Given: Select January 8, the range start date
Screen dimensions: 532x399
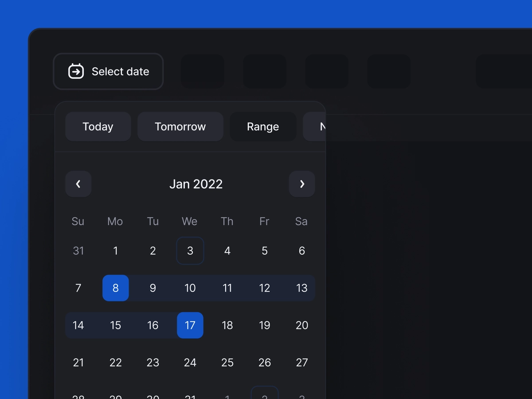Looking at the screenshot, I should tap(115, 288).
